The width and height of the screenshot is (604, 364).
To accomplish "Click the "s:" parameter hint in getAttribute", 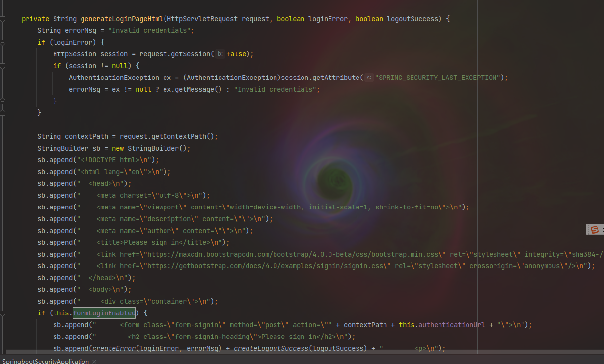I will [x=369, y=78].
